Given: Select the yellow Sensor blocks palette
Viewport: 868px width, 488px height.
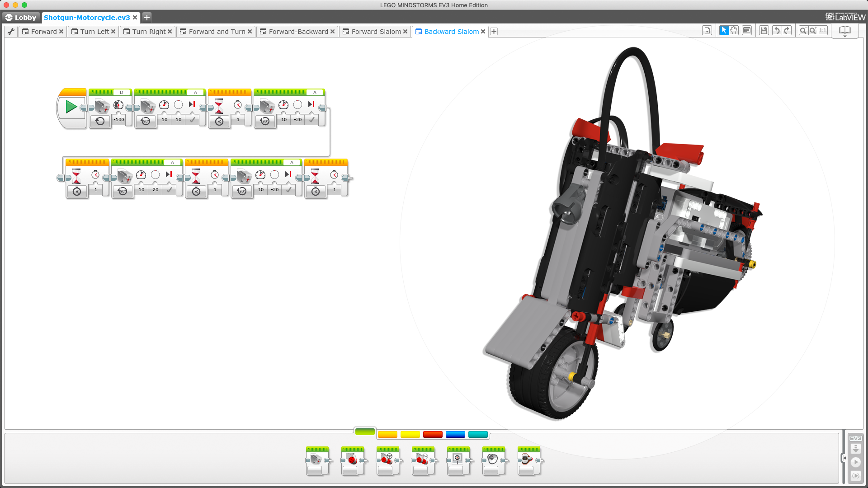Looking at the screenshot, I should tap(410, 434).
